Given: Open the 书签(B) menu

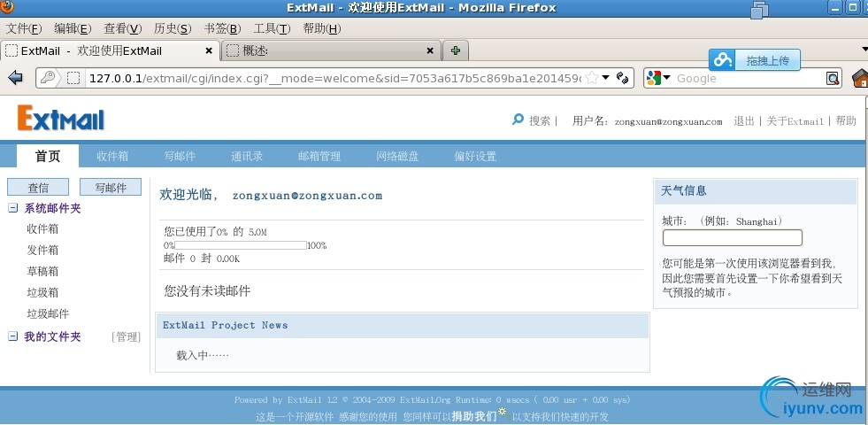Looking at the screenshot, I should [223, 28].
